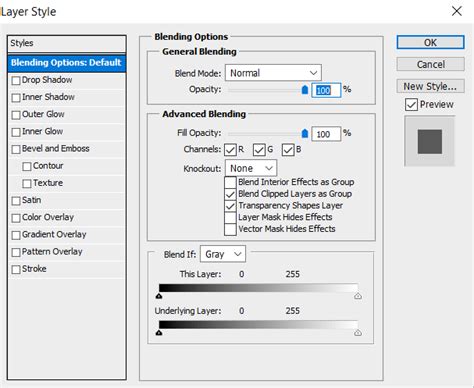Enable the Gradient Overlay checkbox
The width and height of the screenshot is (474, 388).
(16, 235)
